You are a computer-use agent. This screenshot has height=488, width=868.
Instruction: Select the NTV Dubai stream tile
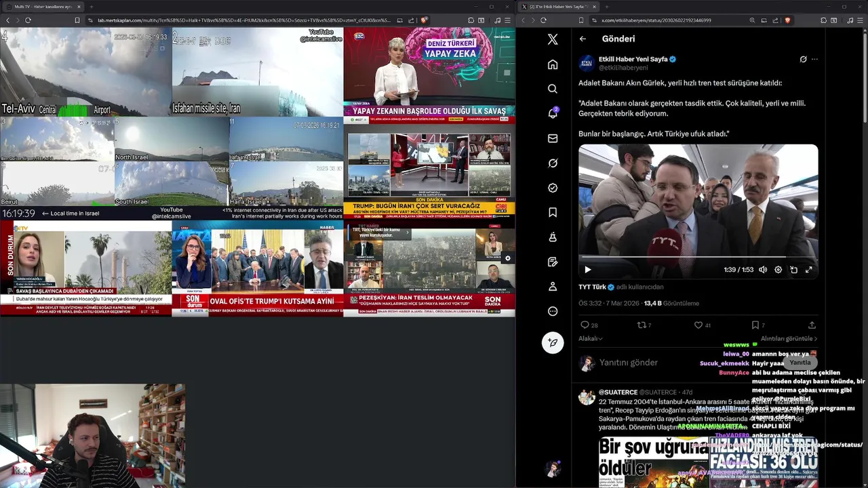tap(85, 268)
